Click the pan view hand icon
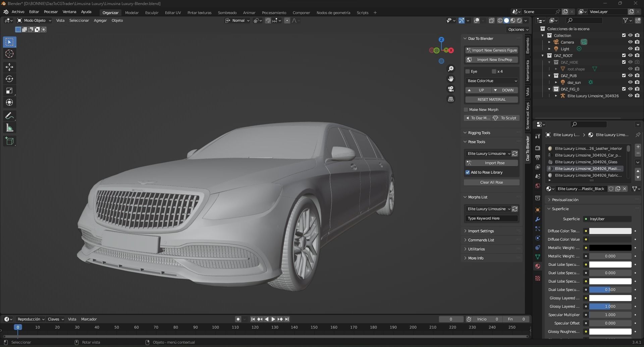 point(451,79)
